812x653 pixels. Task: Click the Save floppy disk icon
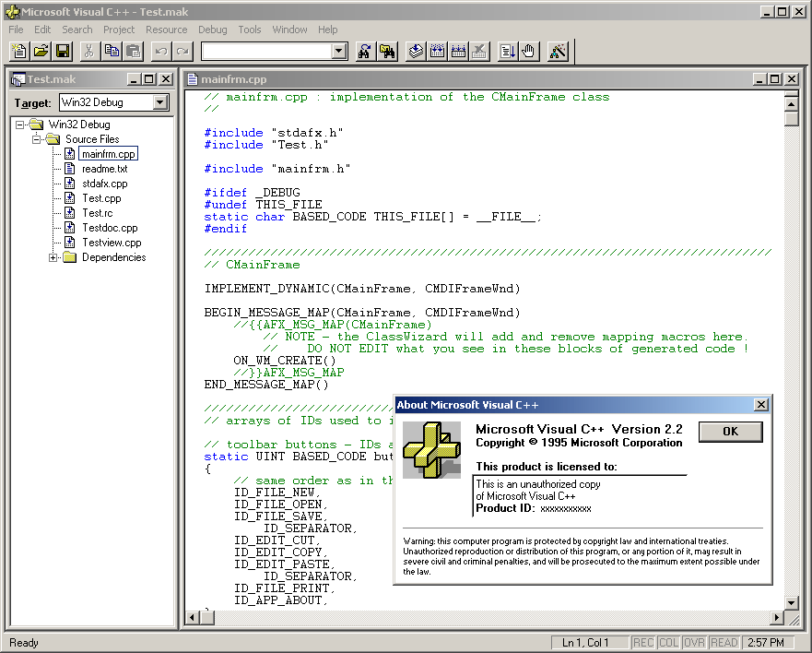click(x=63, y=52)
